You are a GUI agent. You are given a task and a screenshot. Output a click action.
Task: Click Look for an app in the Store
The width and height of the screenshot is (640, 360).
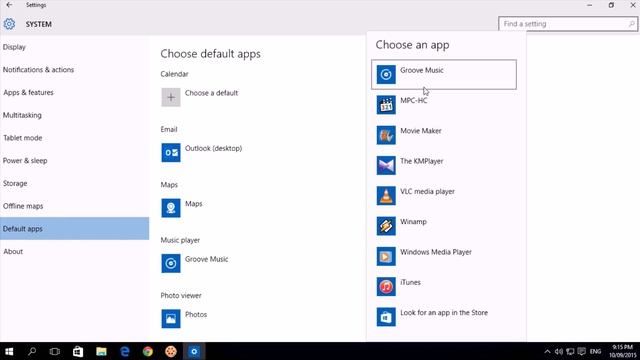(x=444, y=313)
